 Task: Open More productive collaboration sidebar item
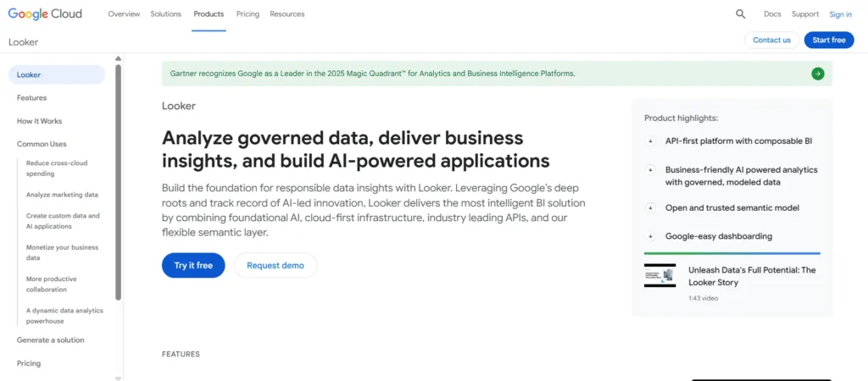51,284
